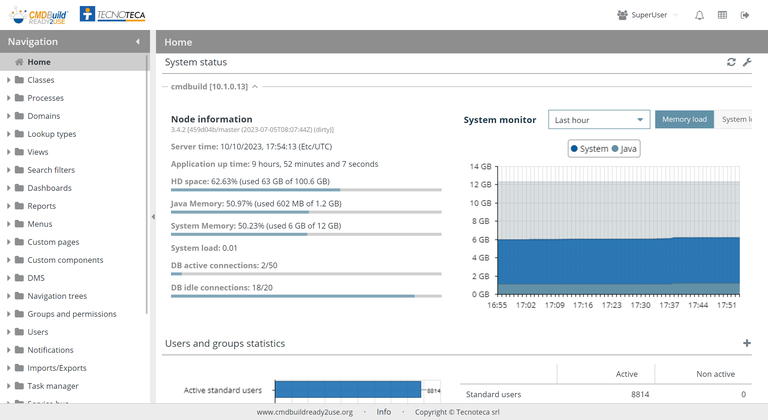Screen dimensions: 768x420
Task: Click the notification bell icon
Action: [699, 15]
